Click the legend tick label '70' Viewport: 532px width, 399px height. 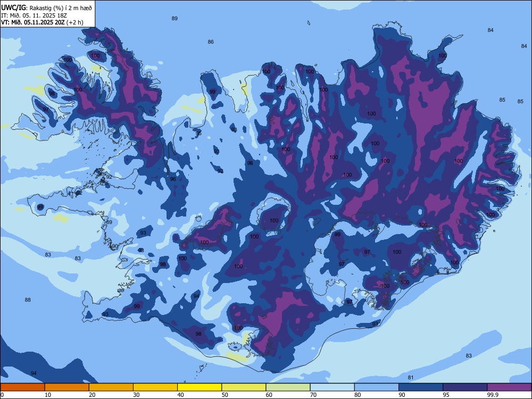[313, 395]
